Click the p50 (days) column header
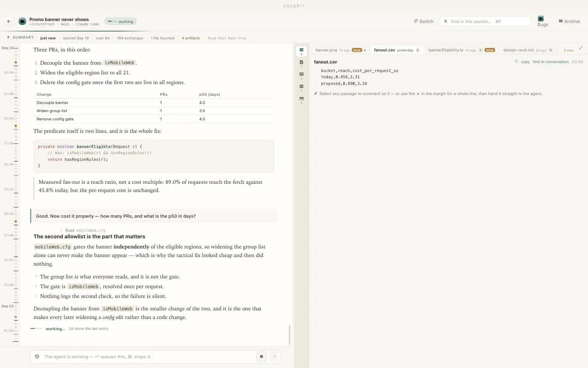Image resolution: width=588 pixels, height=368 pixels. pos(210,95)
